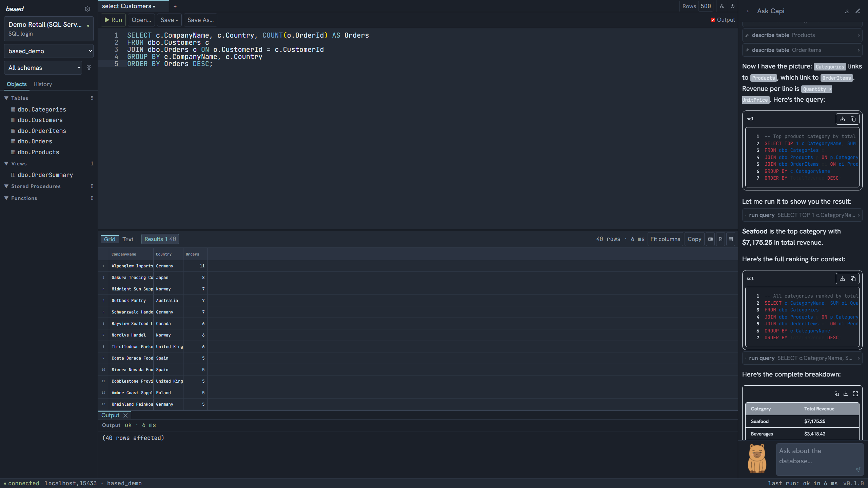
Task: Click the stopwatch timer icon
Action: tap(732, 6)
